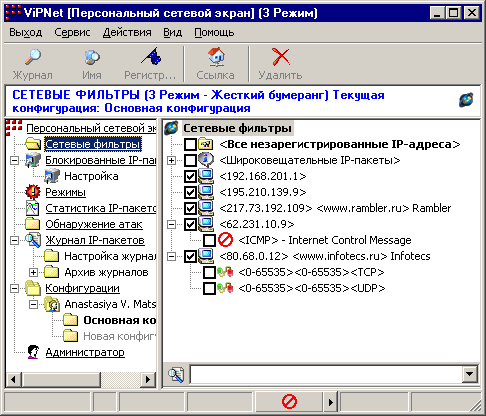The width and height of the screenshot is (486, 416).
Task: Click the folder icon beside Сетевые фильтры in tree
Action: 33,144
